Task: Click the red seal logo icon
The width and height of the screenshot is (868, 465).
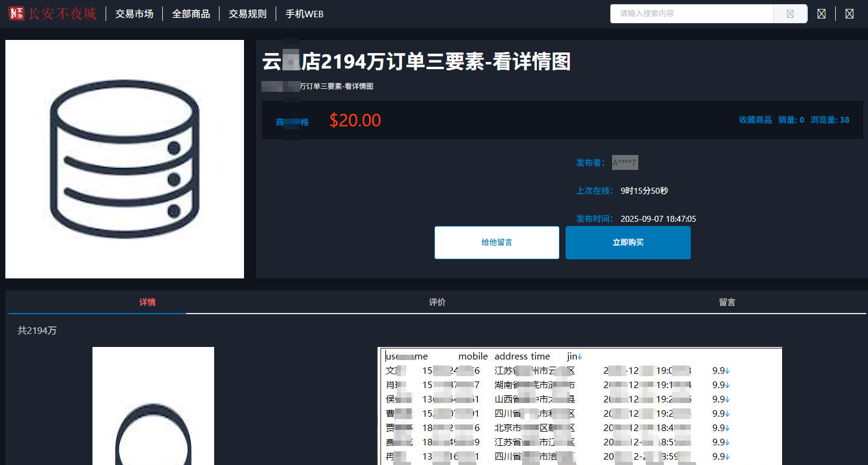Action: tap(16, 14)
